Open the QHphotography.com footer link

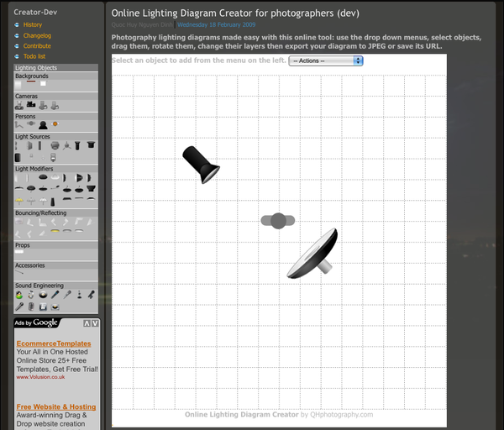[x=341, y=415]
